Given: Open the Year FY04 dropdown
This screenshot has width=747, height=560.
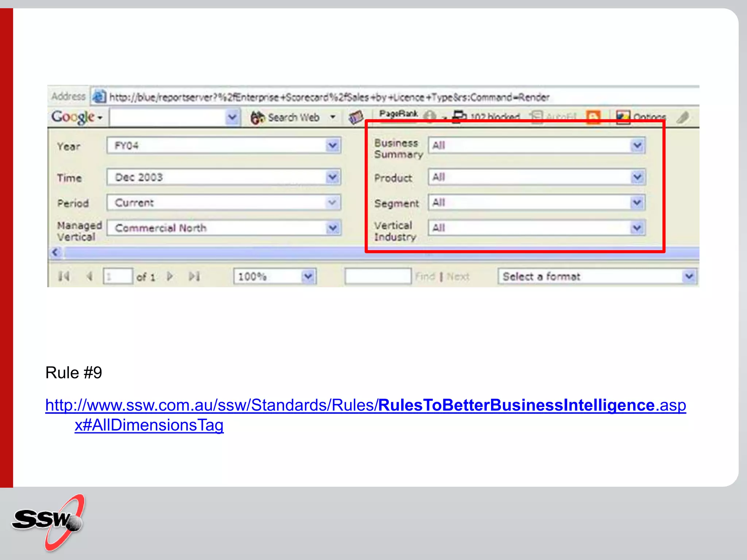Looking at the screenshot, I should point(332,146).
